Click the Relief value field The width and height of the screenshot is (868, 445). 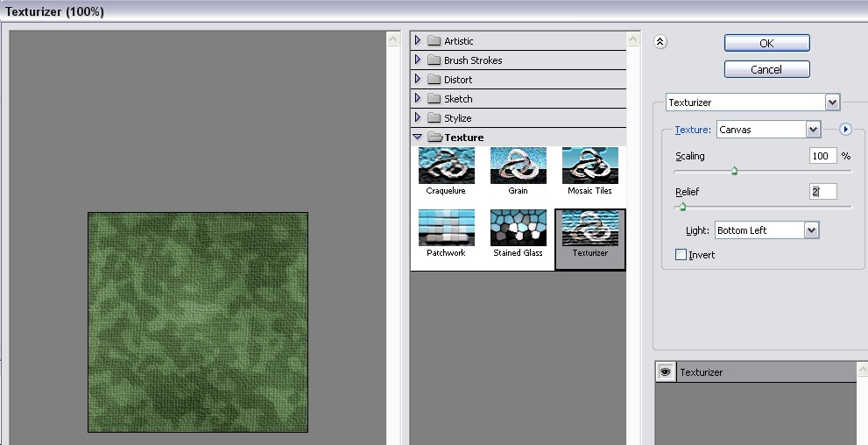pyautogui.click(x=822, y=192)
